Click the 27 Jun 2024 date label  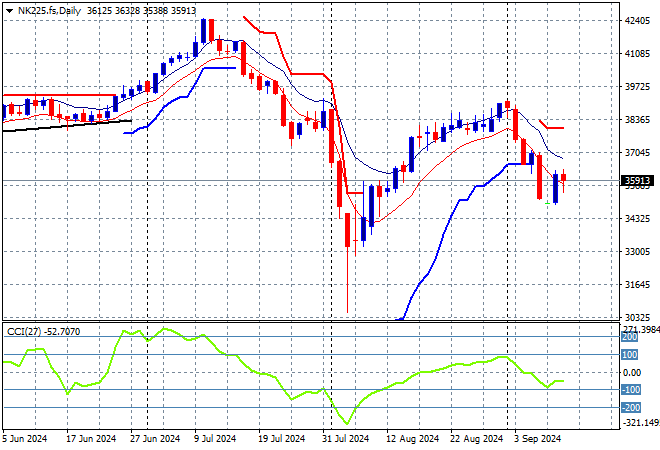click(x=154, y=438)
